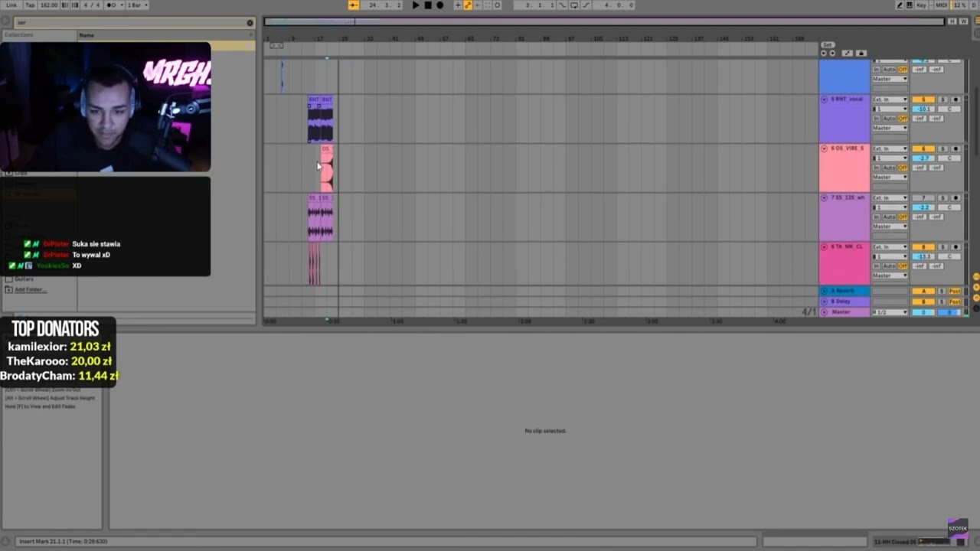Toggle track activator 8 on TA_MK_CL
Screen dimensions: 980x551
click(x=923, y=246)
